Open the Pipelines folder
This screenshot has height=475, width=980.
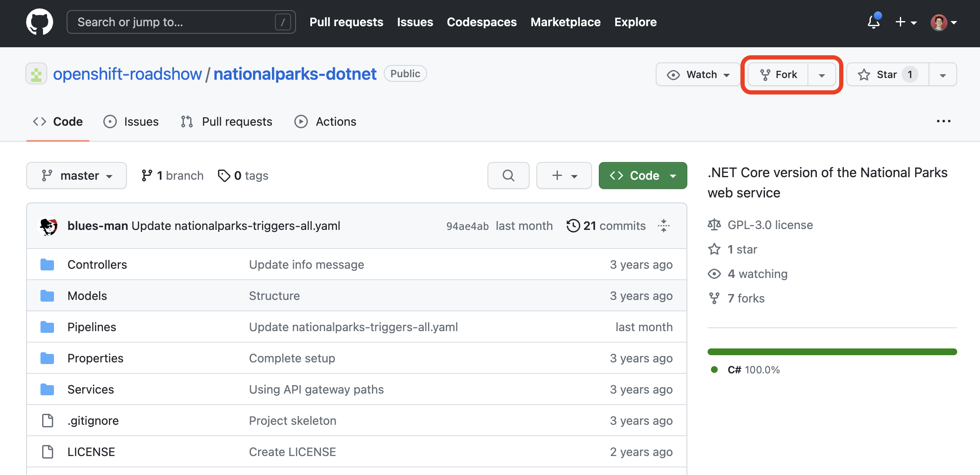92,327
